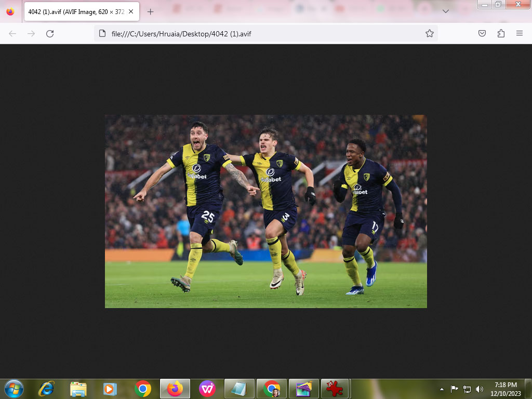Open the Extensions puzzle icon

click(x=501, y=33)
